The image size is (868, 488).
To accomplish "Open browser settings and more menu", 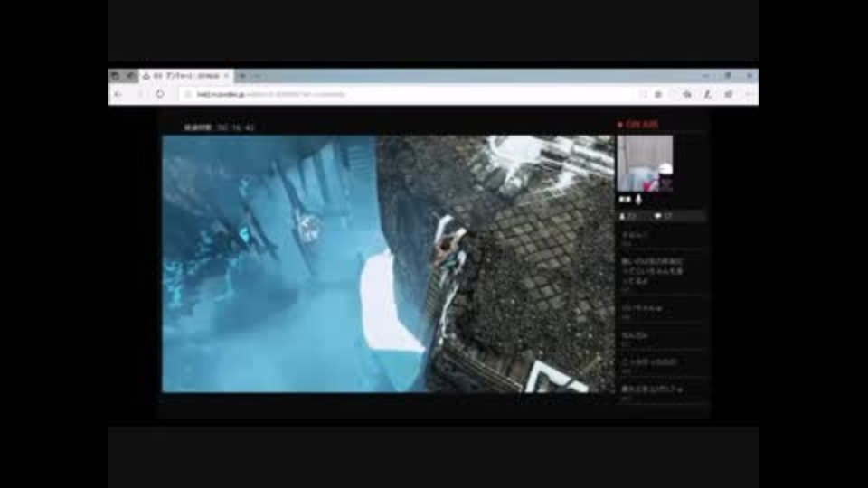I will pyautogui.click(x=749, y=95).
